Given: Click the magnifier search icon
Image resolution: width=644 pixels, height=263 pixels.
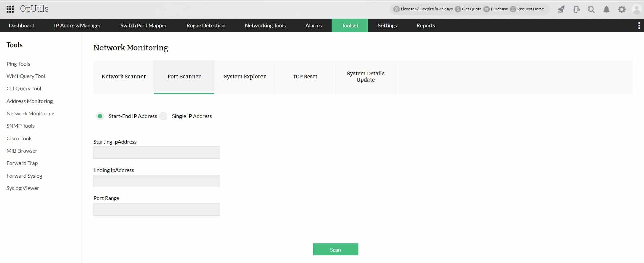Looking at the screenshot, I should coord(591,9).
